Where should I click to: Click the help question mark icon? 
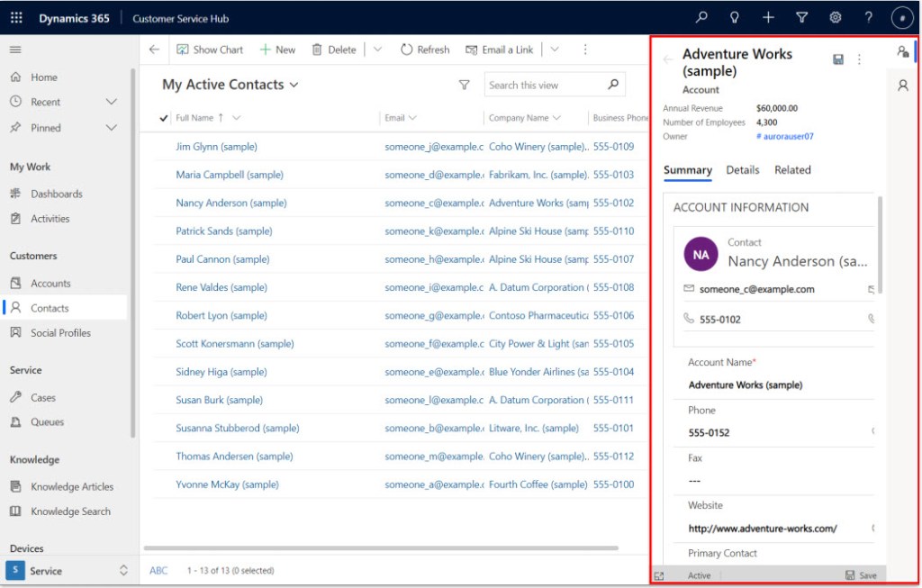point(868,18)
